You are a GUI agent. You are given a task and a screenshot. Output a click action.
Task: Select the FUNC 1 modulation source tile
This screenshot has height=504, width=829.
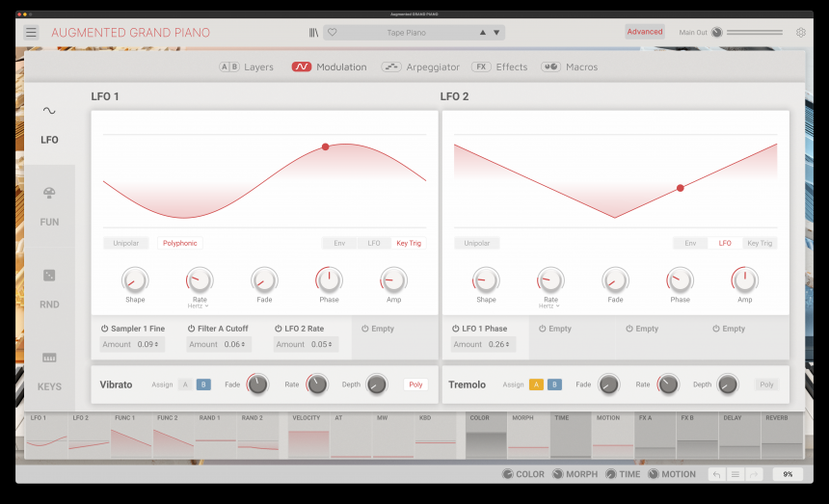131,436
